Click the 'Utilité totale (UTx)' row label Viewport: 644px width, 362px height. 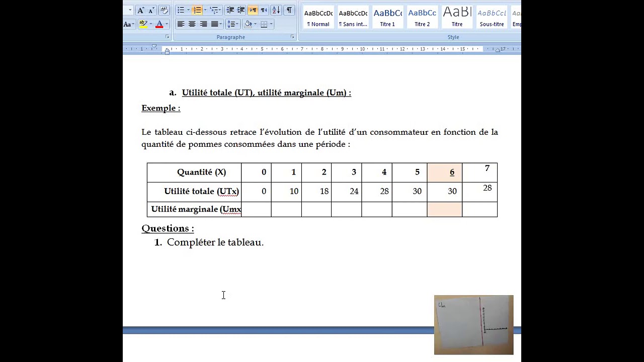pos(201,192)
